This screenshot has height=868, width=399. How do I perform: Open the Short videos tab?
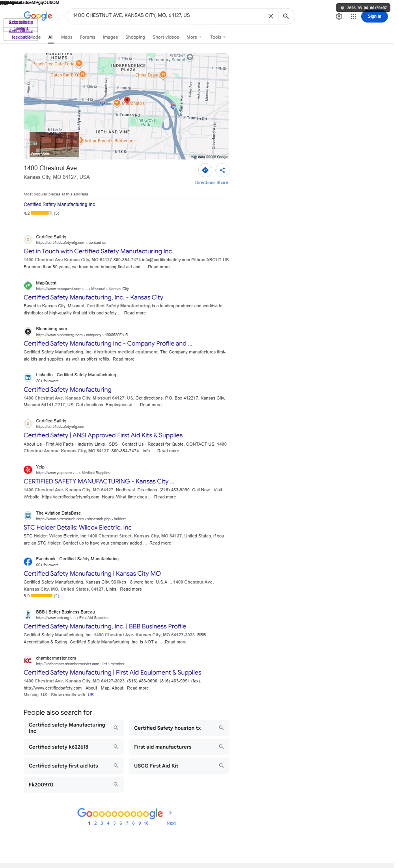pos(166,37)
